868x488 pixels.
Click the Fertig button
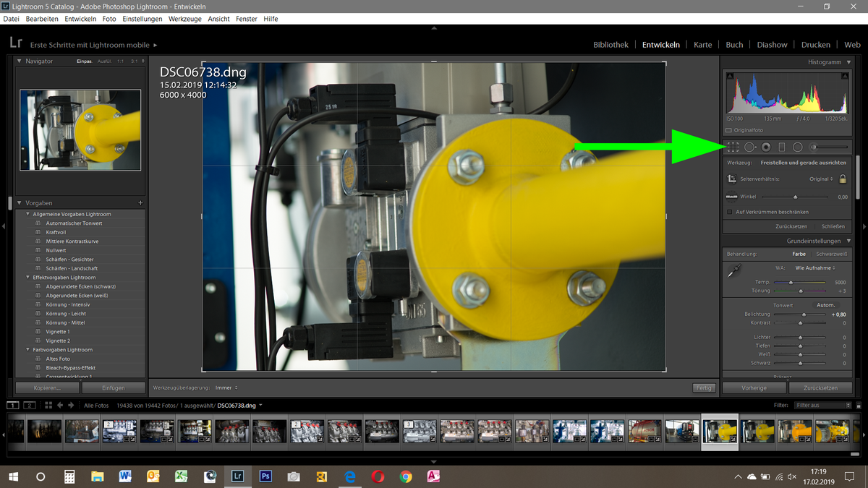tap(703, 388)
